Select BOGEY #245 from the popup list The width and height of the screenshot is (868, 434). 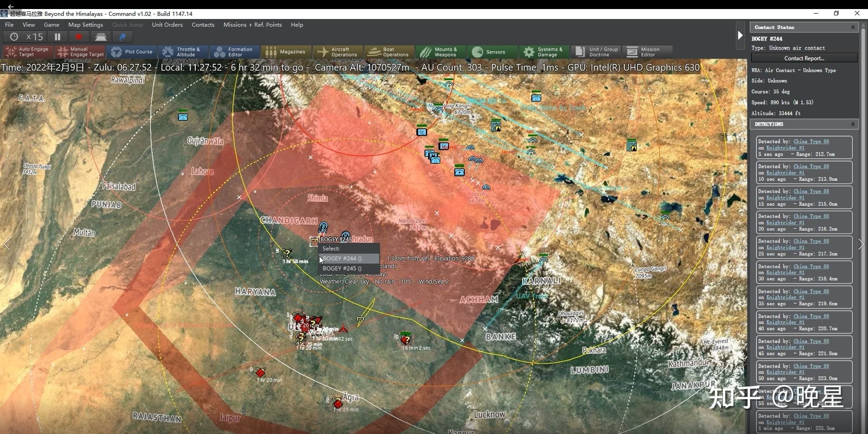pyautogui.click(x=342, y=269)
